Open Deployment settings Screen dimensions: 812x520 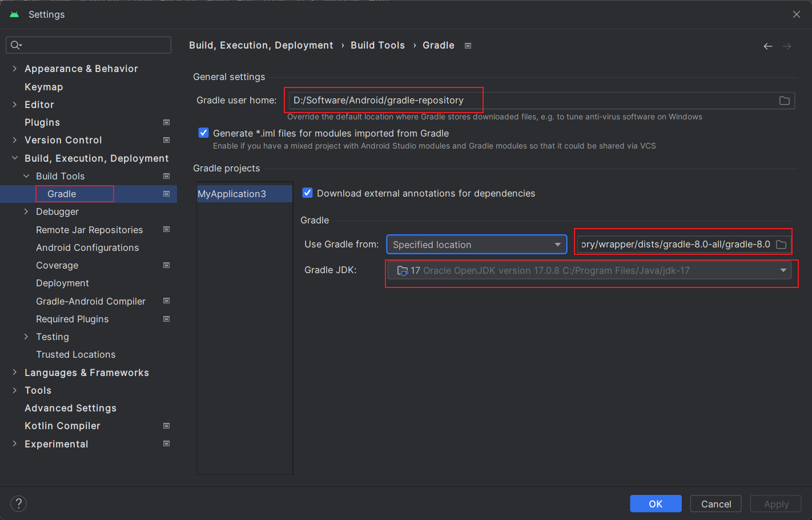point(62,283)
